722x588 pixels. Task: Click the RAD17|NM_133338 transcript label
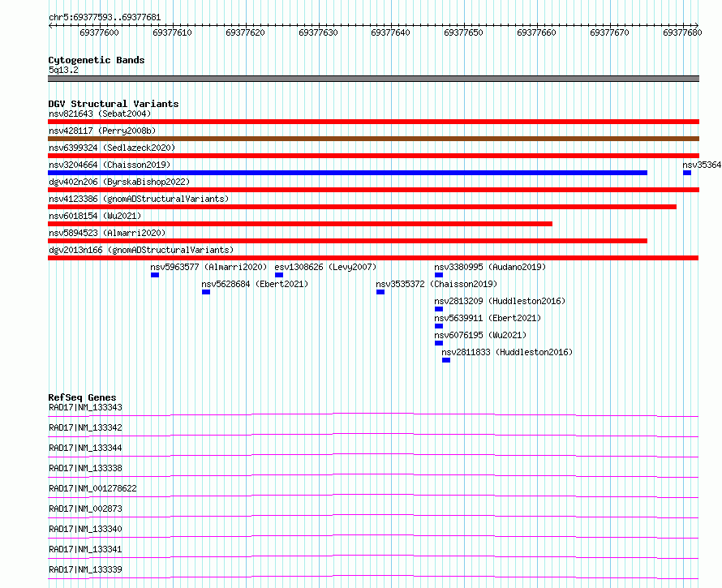click(86, 468)
